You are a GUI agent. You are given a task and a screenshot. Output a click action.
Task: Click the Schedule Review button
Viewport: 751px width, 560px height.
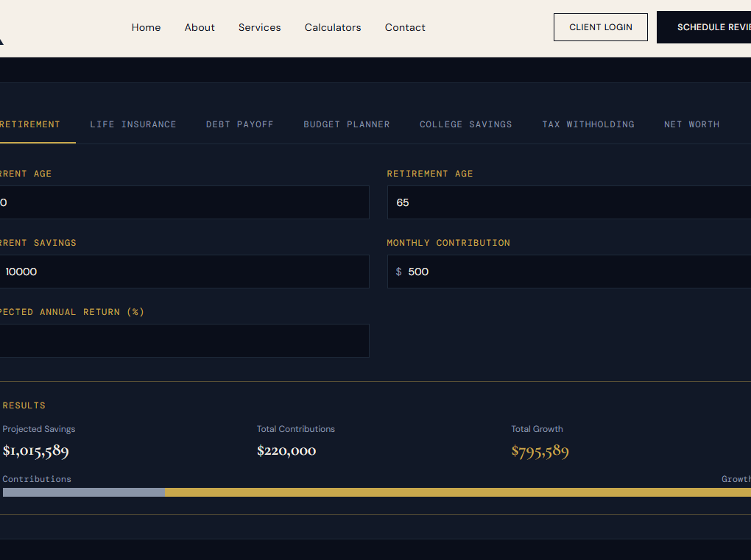704,27
